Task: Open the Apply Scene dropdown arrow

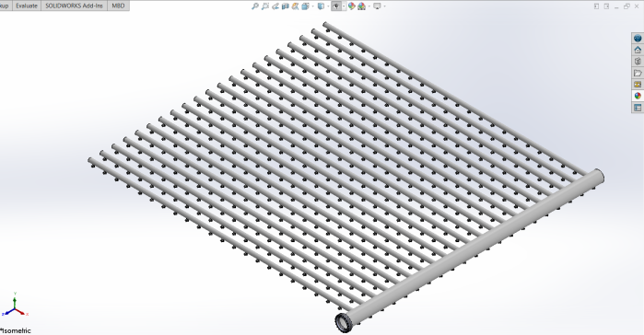Action: tap(369, 6)
